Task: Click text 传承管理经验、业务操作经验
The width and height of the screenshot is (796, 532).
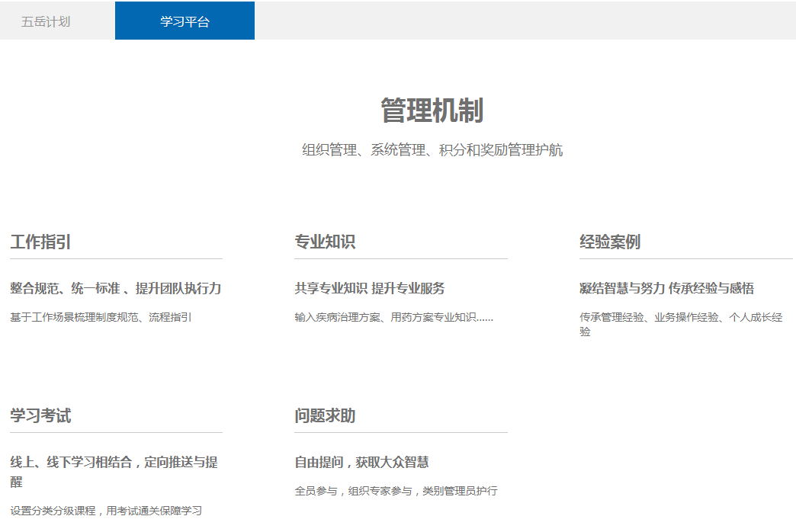Action: tap(650, 317)
